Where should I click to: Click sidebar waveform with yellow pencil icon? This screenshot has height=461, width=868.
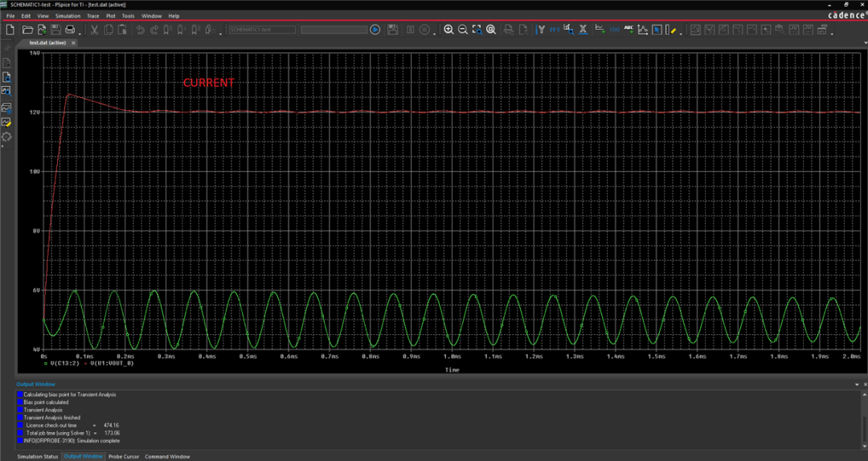[x=6, y=122]
